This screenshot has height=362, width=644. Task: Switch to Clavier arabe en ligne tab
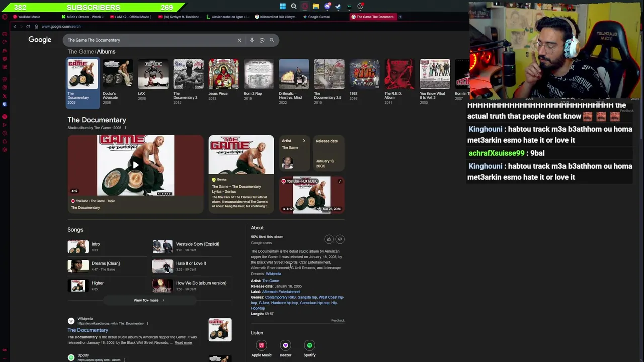[x=227, y=17]
